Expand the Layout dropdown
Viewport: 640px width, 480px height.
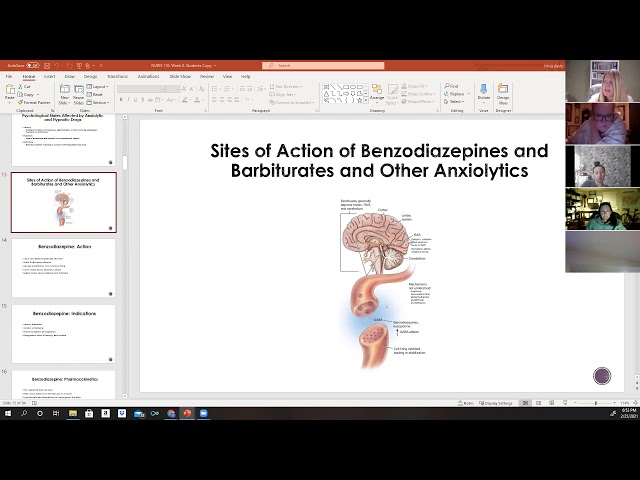pos(98,87)
